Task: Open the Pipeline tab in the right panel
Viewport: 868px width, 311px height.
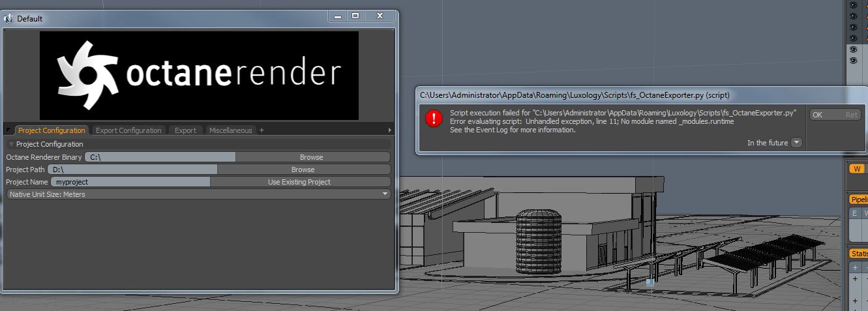Action: [x=858, y=200]
